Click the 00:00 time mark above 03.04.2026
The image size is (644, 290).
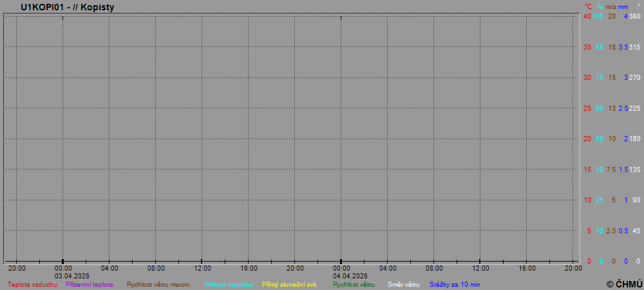[63, 268]
